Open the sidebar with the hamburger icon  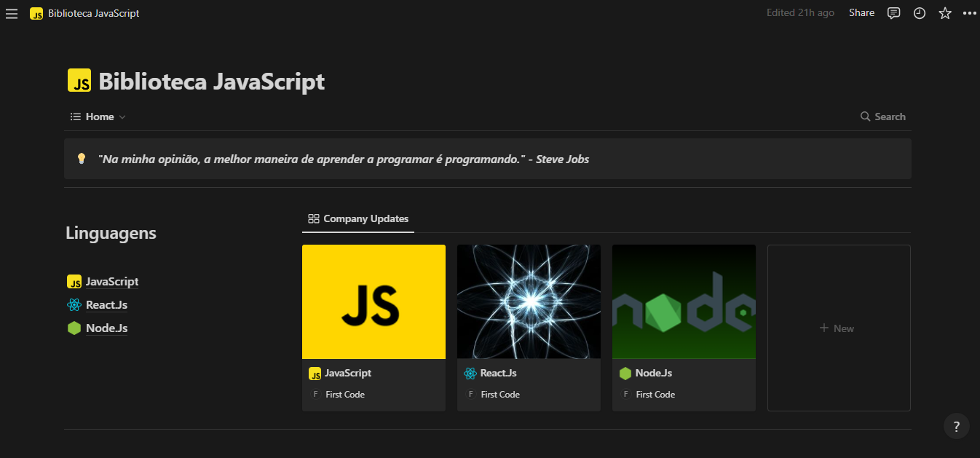coord(11,12)
